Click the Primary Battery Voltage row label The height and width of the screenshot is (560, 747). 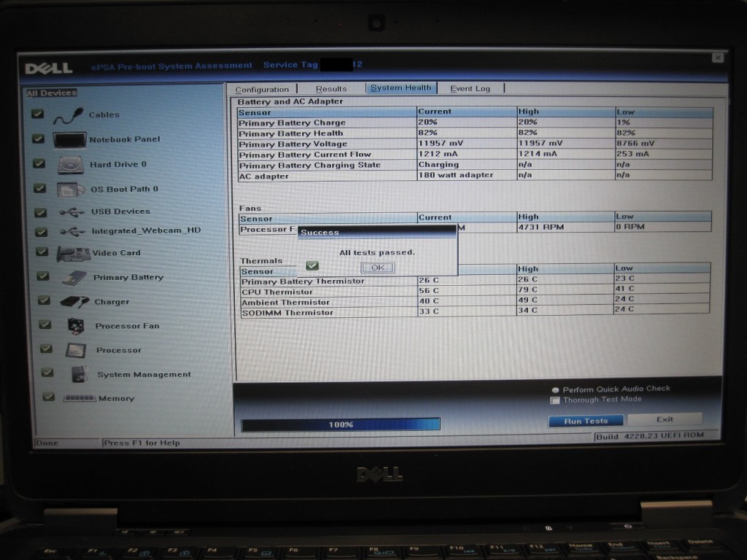(293, 144)
